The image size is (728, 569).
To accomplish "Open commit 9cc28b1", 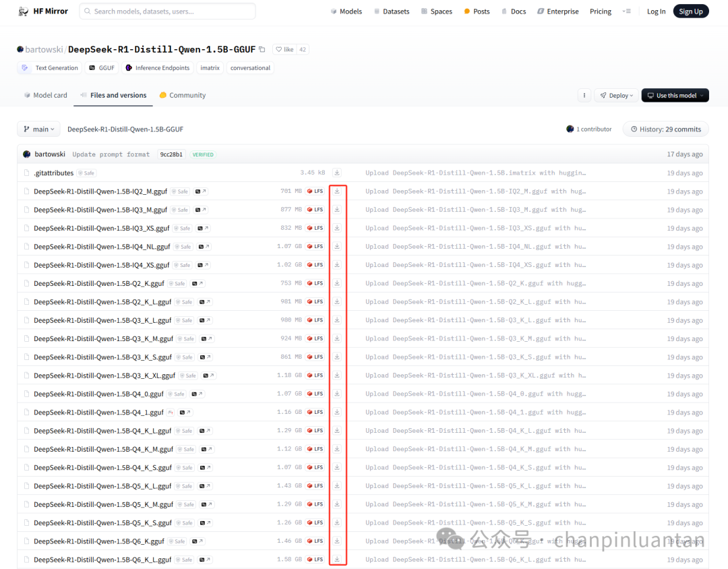I will pos(171,154).
